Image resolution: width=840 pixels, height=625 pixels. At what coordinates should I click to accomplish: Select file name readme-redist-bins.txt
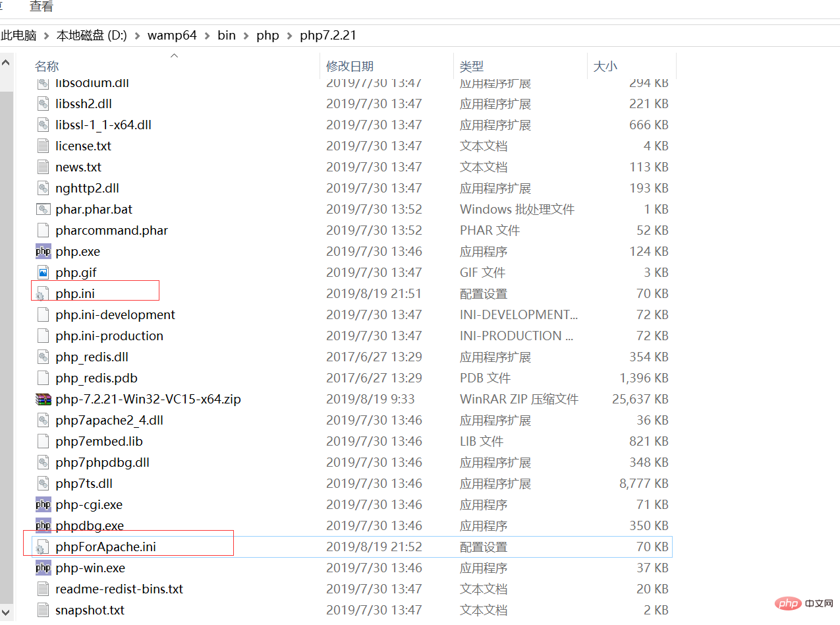coord(119,589)
